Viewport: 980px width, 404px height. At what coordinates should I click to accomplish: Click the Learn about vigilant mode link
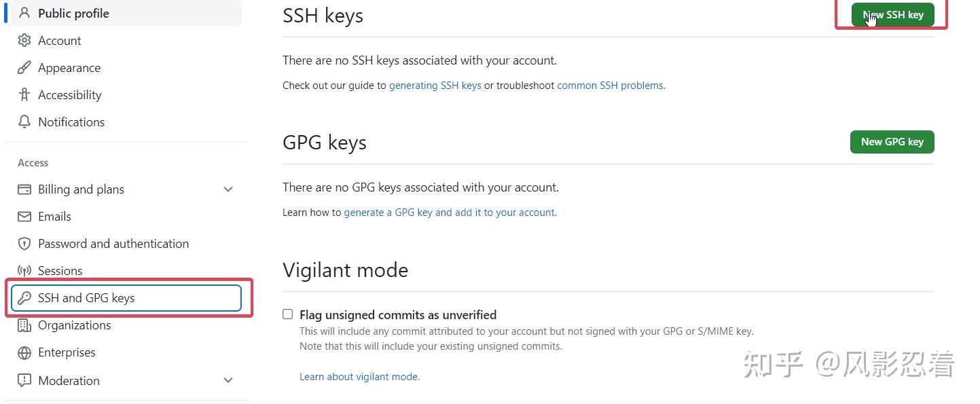359,376
